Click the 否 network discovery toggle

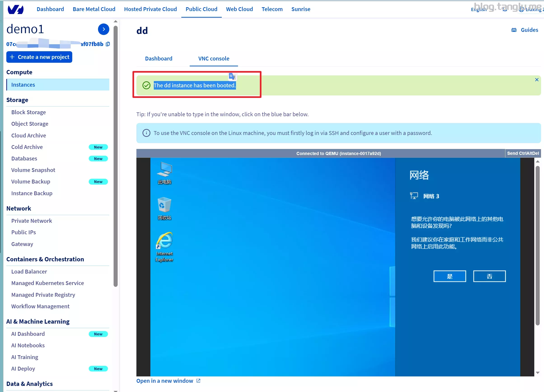(x=489, y=276)
